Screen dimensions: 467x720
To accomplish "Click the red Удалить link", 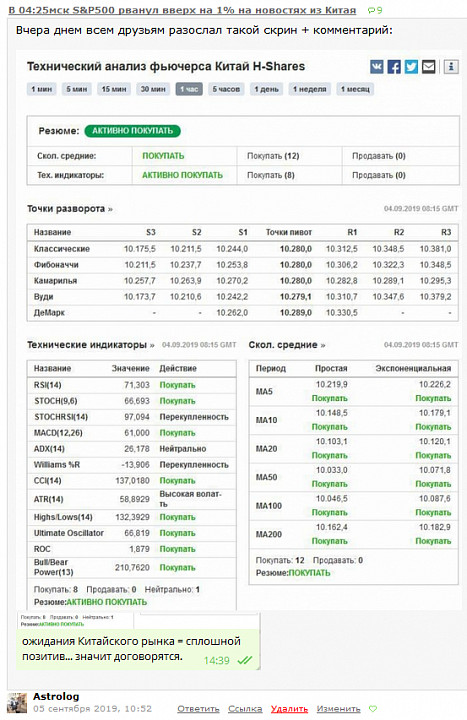I will 289,709.
